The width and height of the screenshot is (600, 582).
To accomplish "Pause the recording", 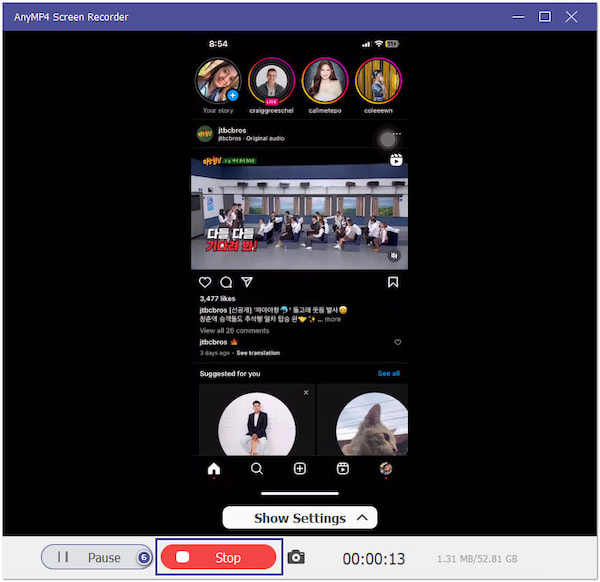I will (x=96, y=557).
